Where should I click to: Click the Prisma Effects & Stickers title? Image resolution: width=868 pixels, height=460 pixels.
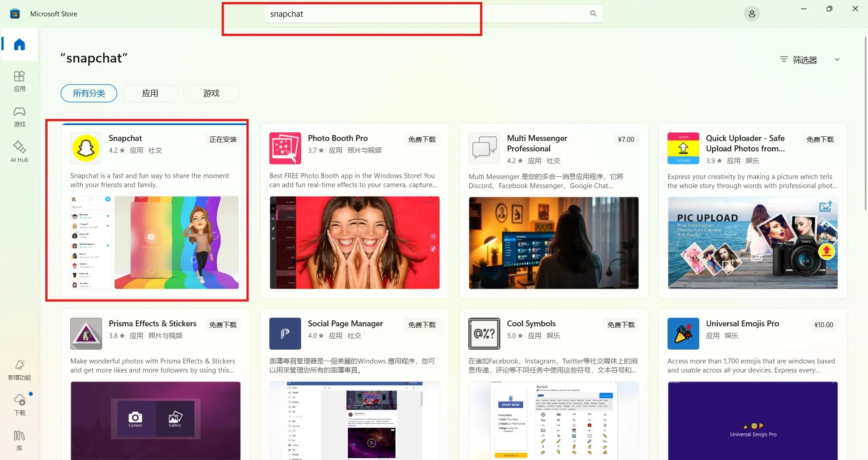pos(153,324)
